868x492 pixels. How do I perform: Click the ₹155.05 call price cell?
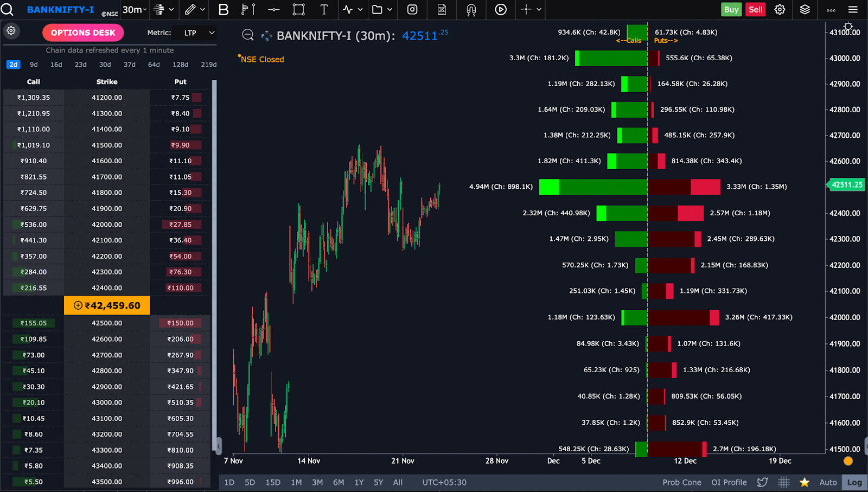point(34,323)
